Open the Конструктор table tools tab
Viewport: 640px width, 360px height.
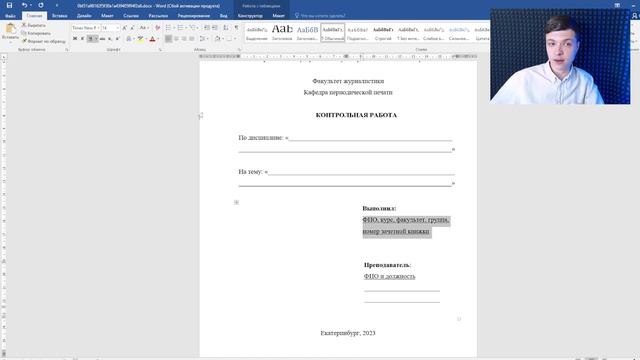pos(250,16)
